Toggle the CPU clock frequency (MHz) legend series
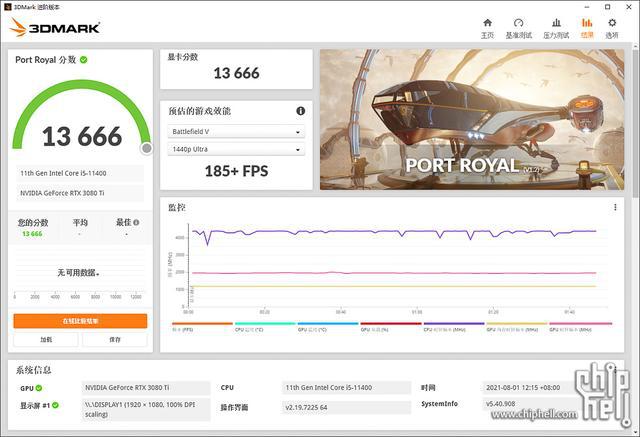Image resolution: width=640 pixels, height=437 pixels. pyautogui.click(x=454, y=327)
